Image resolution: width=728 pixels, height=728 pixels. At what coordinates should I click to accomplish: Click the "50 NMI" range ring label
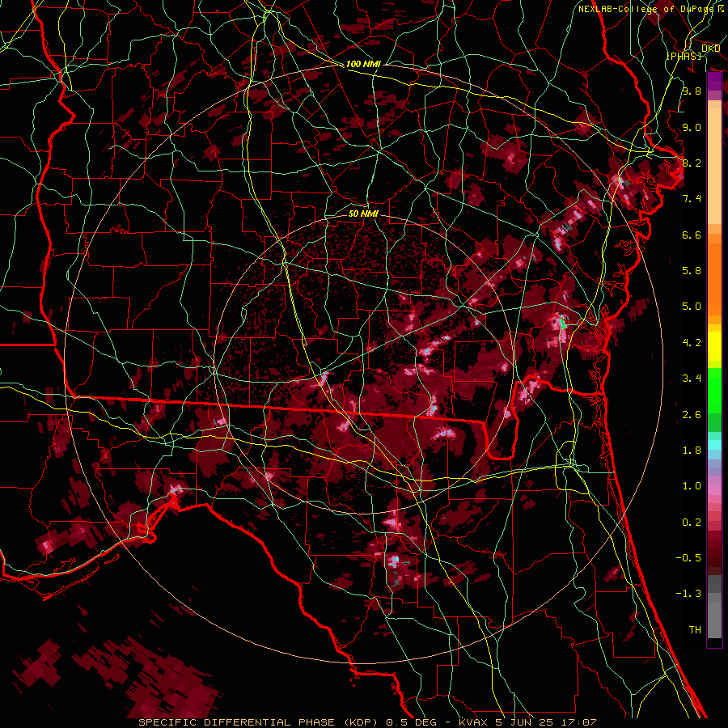pyautogui.click(x=363, y=214)
